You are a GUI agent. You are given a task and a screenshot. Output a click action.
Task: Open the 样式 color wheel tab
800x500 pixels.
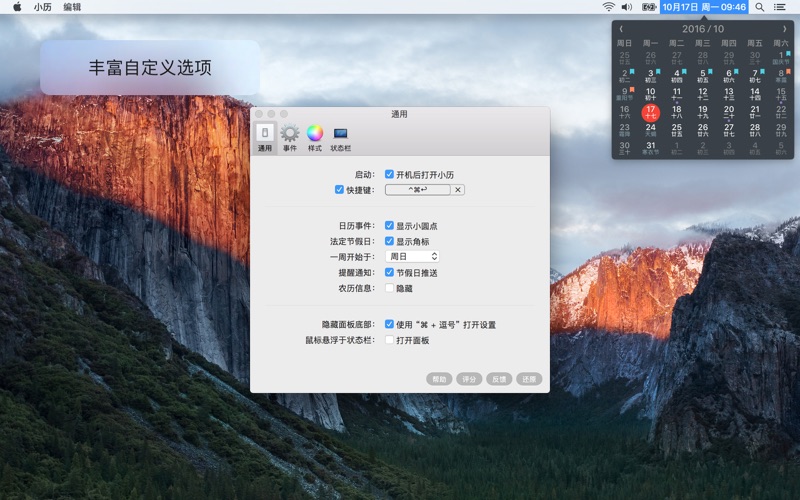click(x=315, y=138)
